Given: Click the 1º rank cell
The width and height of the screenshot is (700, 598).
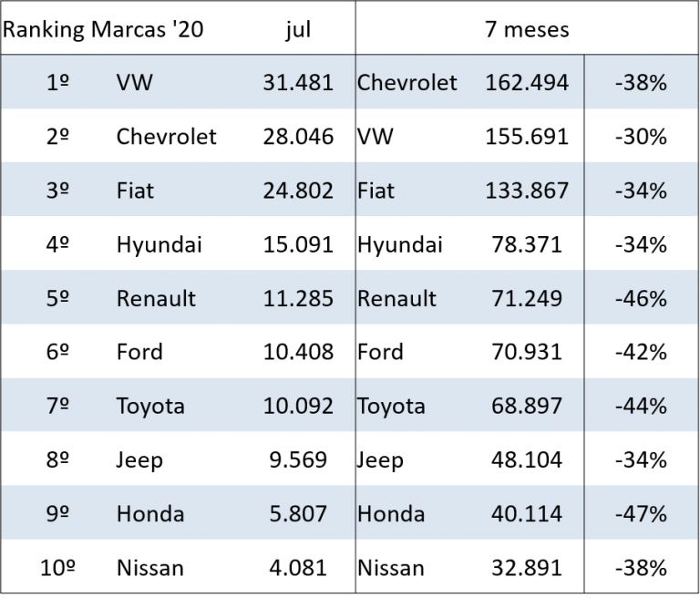Looking at the screenshot, I should coord(57,83).
